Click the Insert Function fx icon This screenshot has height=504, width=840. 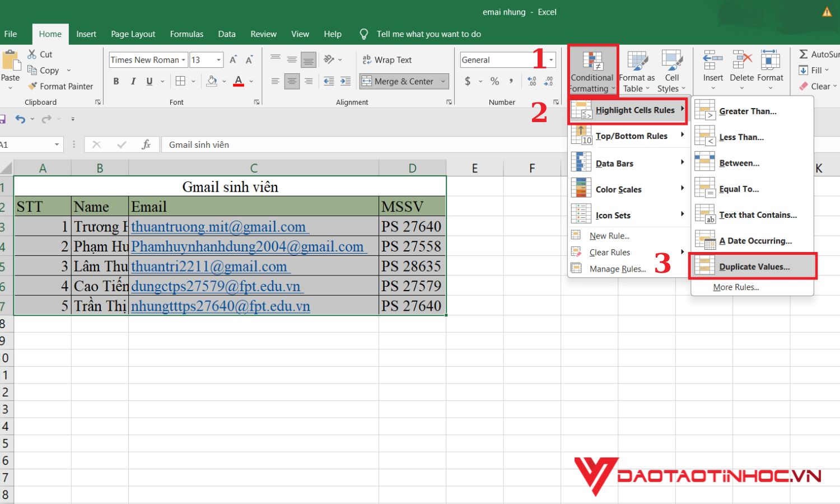[x=146, y=144]
